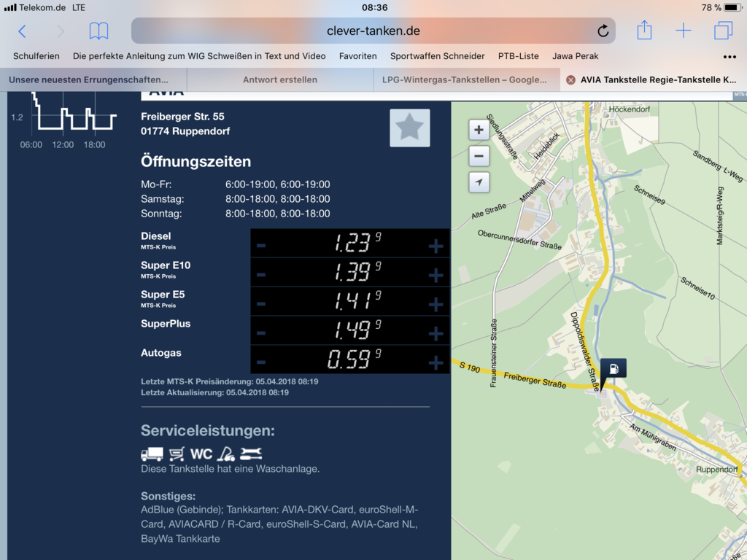The height and width of the screenshot is (560, 747).
Task: Zoom in on the map
Action: (479, 130)
